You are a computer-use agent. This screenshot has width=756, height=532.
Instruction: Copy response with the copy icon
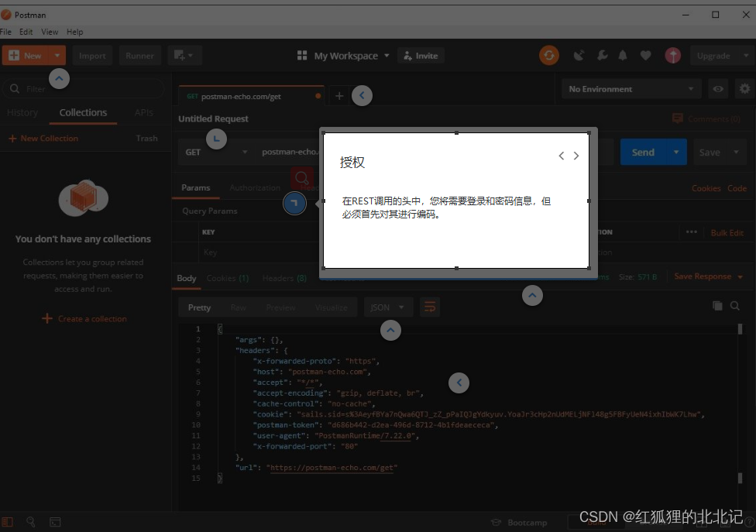point(717,306)
